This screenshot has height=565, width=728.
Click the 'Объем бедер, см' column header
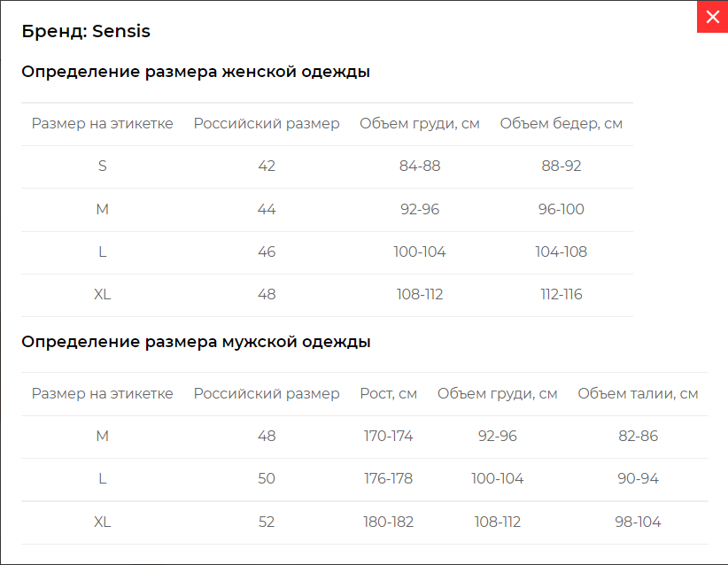point(561,123)
